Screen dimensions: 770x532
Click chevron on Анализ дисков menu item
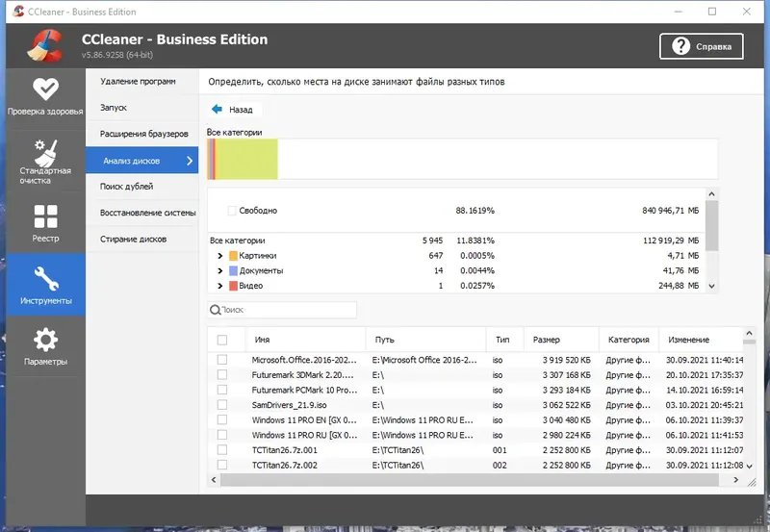tap(190, 161)
